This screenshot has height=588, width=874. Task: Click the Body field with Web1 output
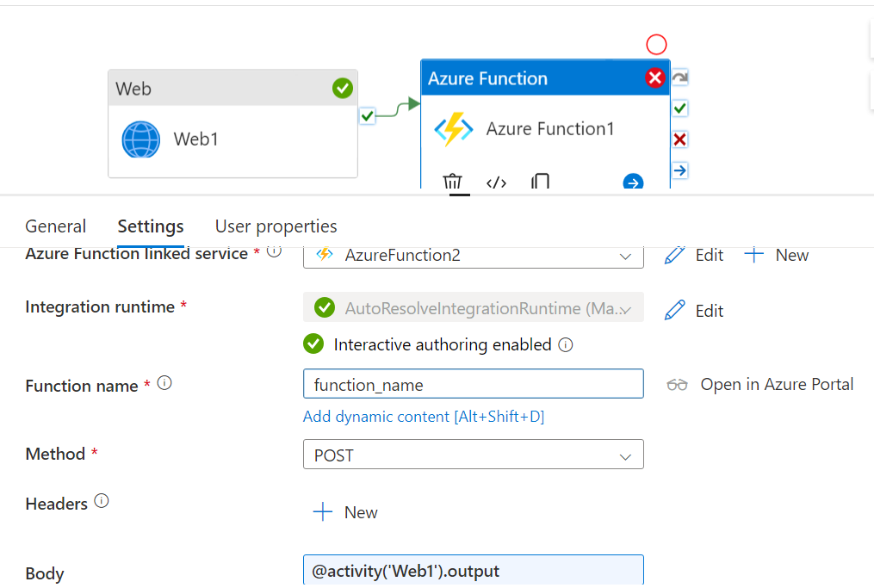click(x=474, y=570)
